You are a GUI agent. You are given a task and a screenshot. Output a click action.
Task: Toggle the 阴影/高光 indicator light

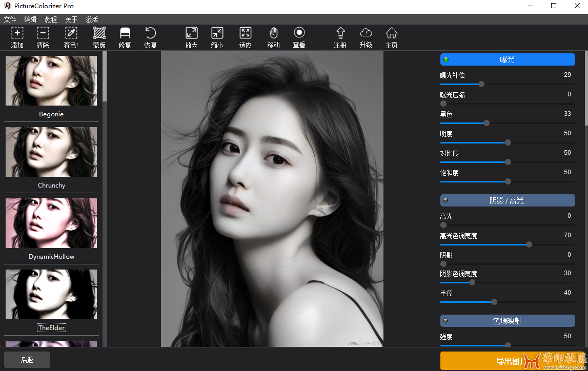tap(445, 200)
